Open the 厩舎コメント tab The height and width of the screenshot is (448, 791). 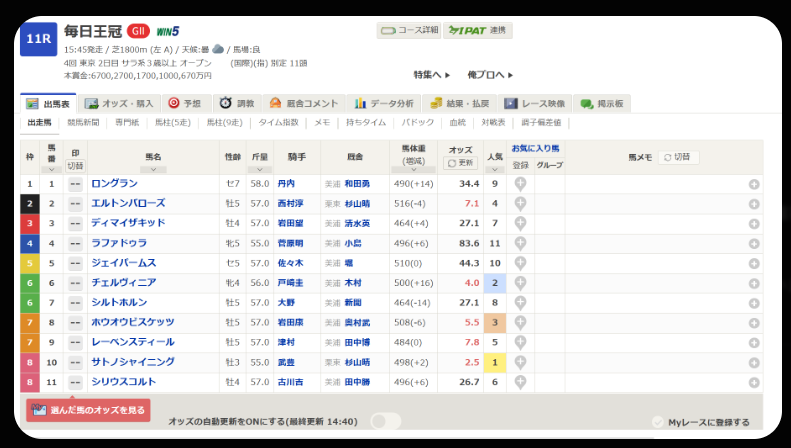click(303, 103)
